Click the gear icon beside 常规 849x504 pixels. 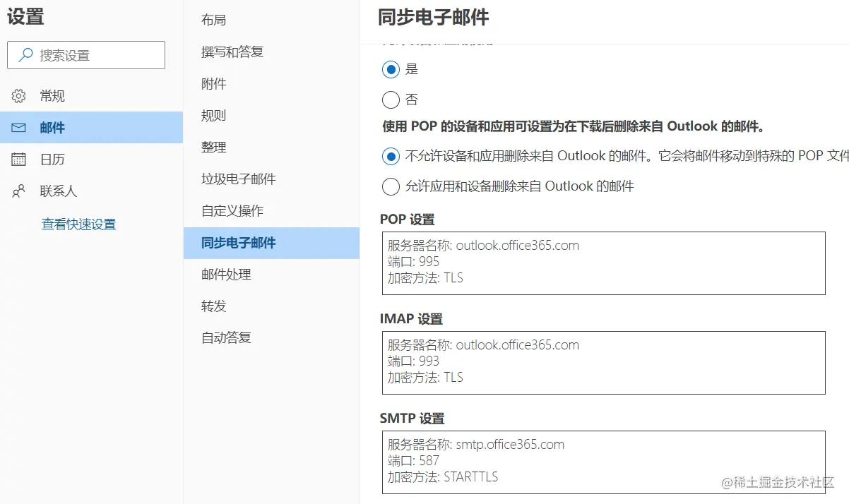click(19, 96)
